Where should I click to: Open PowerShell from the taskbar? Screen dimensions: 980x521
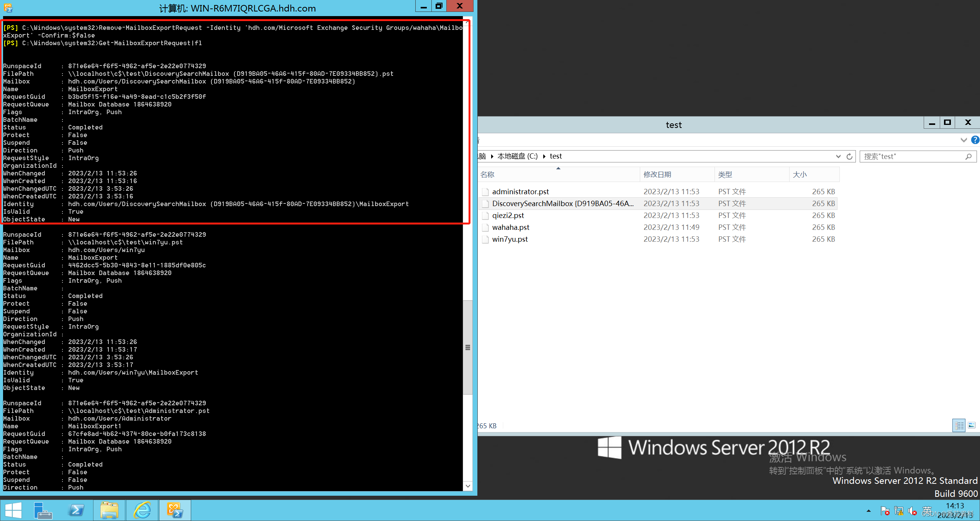click(76, 510)
